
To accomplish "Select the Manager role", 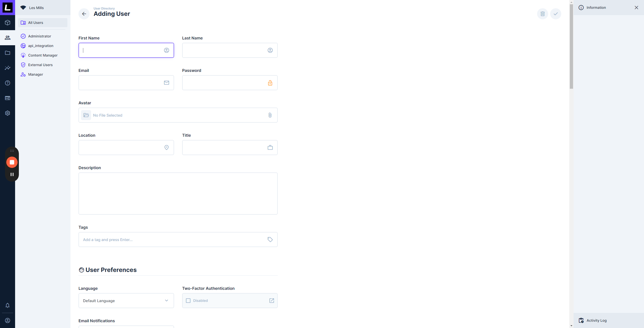I will (x=43, y=74).
